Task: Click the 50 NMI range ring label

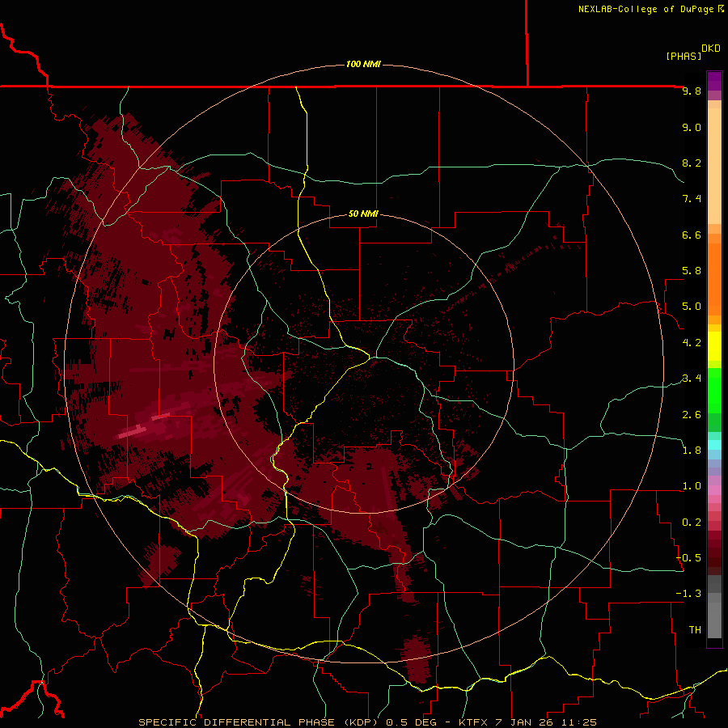Action: [363, 214]
